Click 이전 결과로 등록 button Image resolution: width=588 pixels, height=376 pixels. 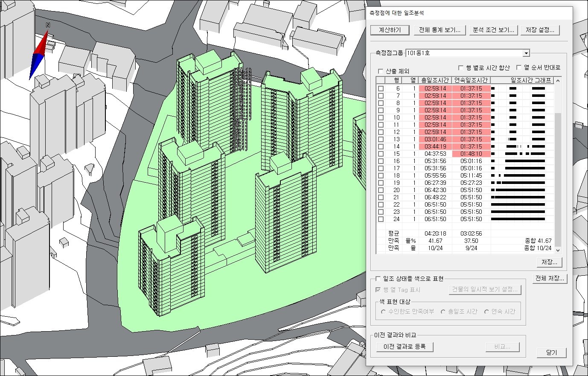(405, 347)
